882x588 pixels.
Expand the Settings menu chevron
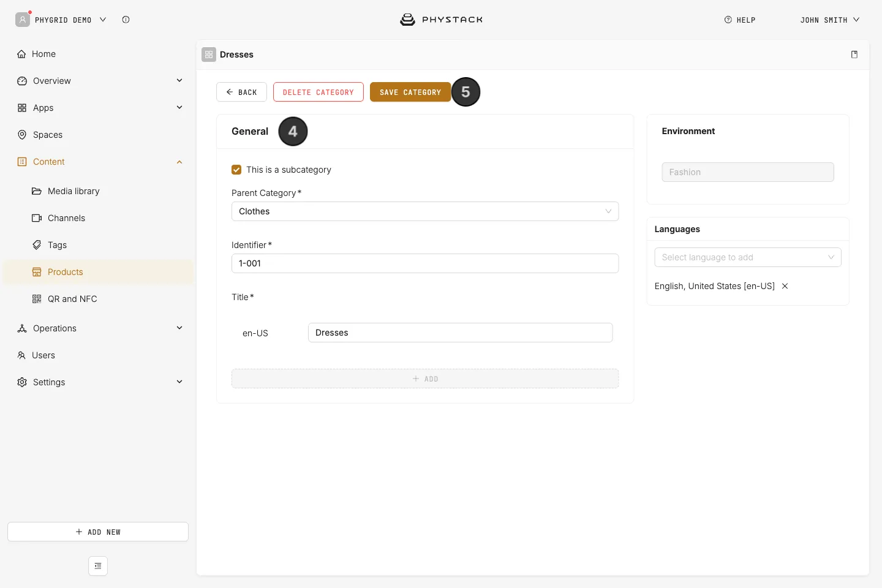179,382
